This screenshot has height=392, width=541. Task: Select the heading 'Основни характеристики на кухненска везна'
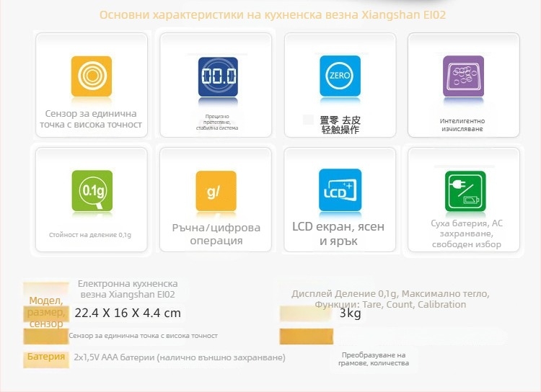point(230,15)
